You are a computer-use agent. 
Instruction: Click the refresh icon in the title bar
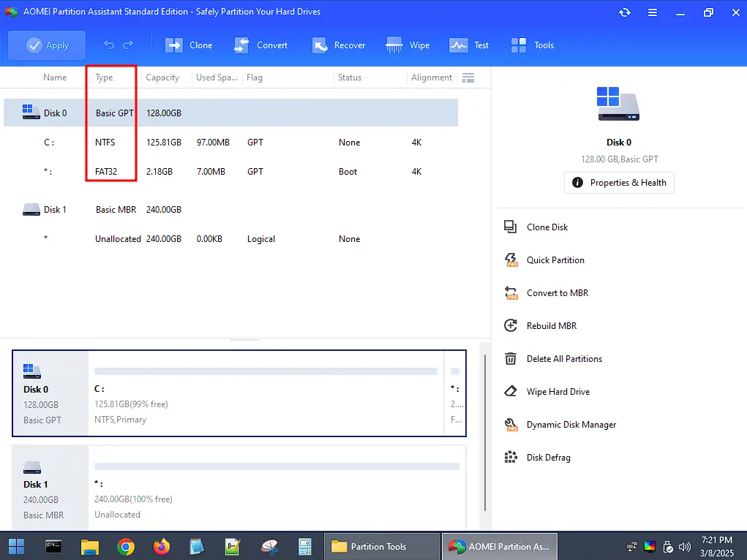click(624, 12)
